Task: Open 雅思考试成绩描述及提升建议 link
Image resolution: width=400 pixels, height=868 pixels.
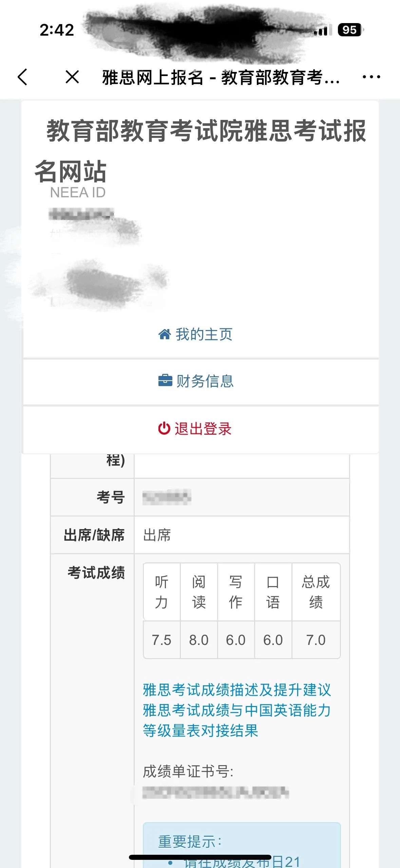Action: [237, 690]
